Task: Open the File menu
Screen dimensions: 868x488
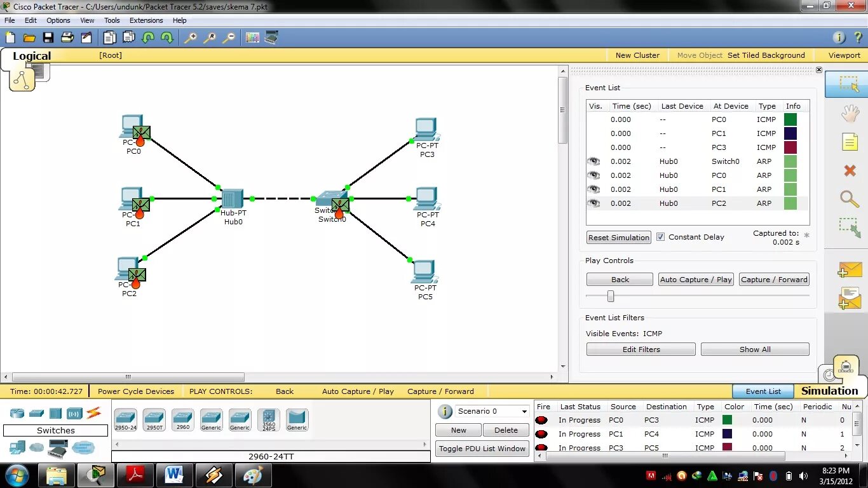Action: click(10, 20)
